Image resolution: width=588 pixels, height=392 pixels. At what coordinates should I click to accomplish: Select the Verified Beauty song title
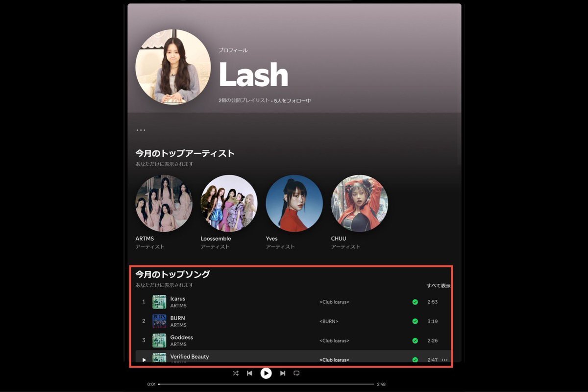pos(190,357)
